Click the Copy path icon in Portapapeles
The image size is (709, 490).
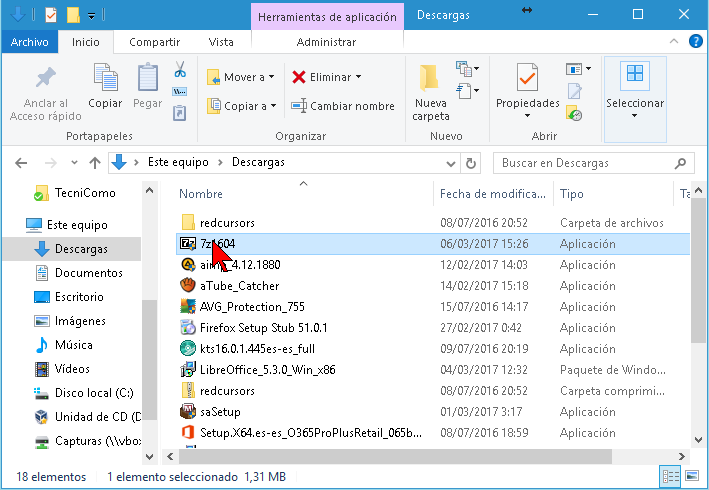[180, 92]
